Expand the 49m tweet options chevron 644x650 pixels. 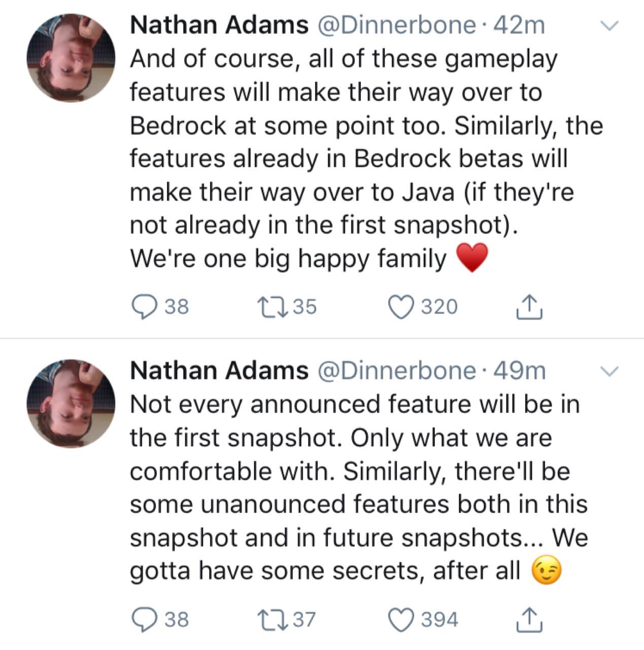[x=609, y=371]
